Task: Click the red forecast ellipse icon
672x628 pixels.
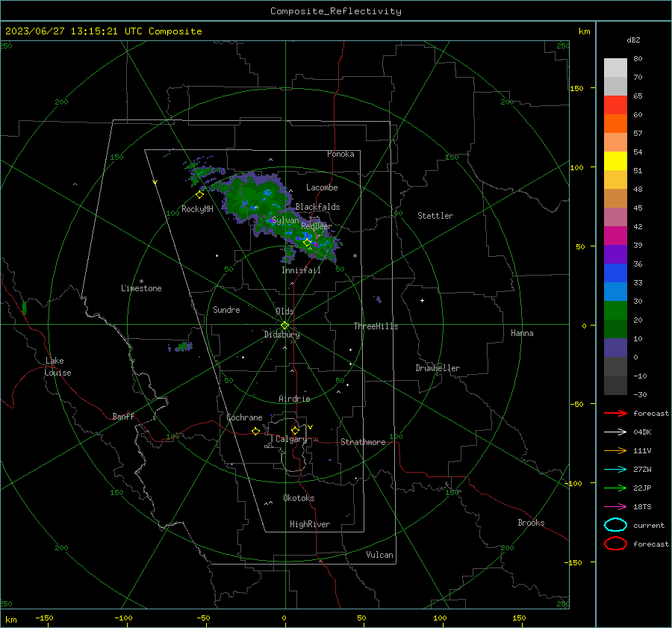Action: point(615,544)
